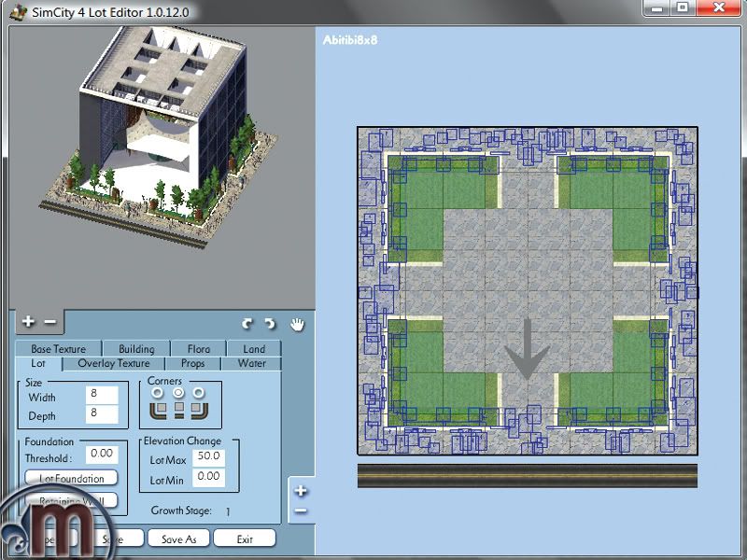
Task: Switch to the Water tab
Action: (x=251, y=363)
